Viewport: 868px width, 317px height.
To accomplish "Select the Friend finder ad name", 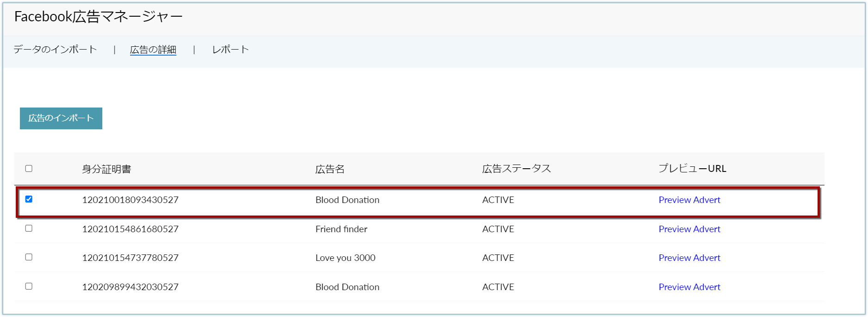I will coord(342,229).
